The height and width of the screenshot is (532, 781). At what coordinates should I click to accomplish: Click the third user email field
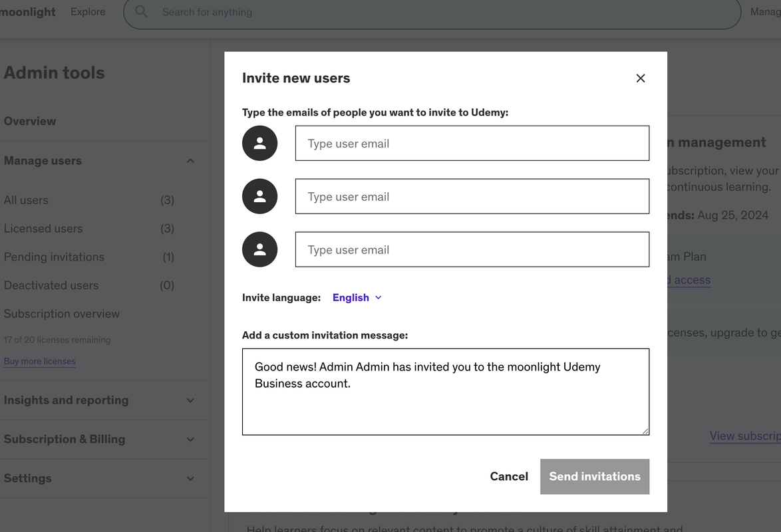coord(472,249)
